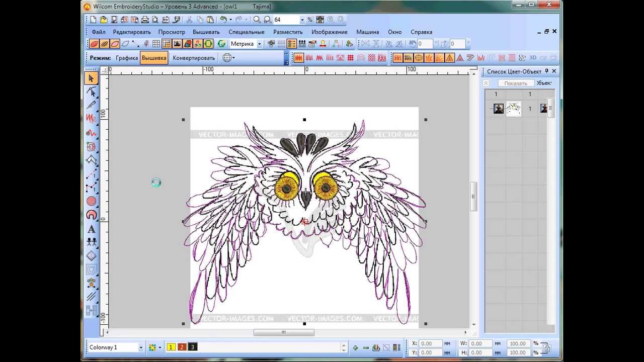Toggle Show Outlines view button
The height and width of the screenshot is (362, 644).
coord(115,44)
